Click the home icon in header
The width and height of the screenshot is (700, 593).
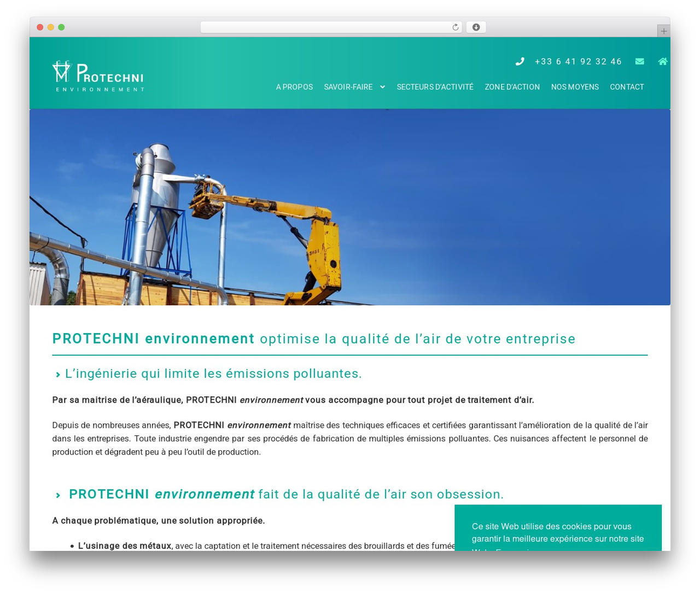663,61
